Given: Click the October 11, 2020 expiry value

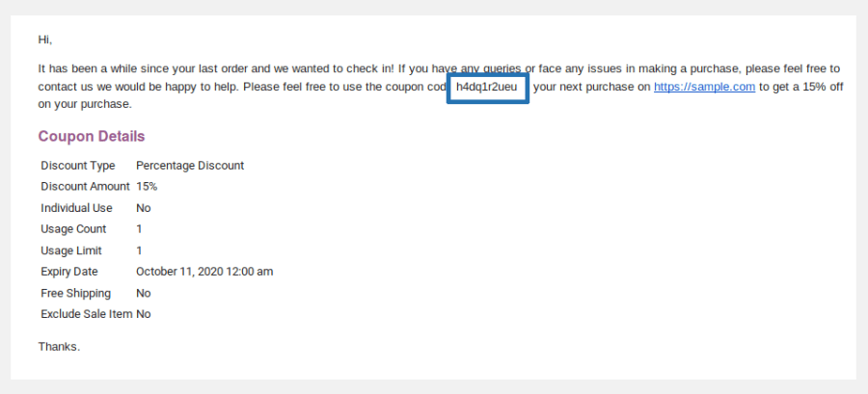Looking at the screenshot, I should 204,272.
